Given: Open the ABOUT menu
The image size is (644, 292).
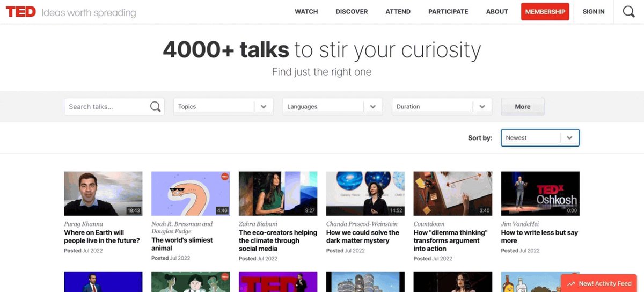Looking at the screenshot, I should point(497,11).
